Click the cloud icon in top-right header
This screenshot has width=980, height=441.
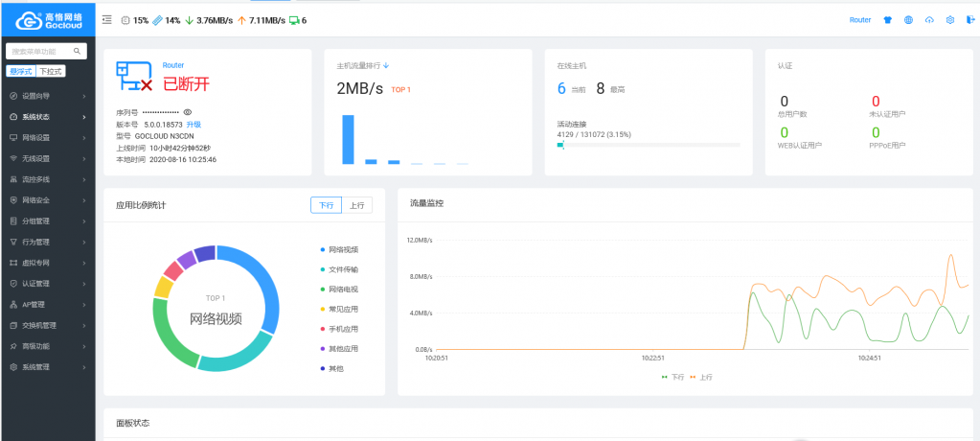click(x=929, y=20)
